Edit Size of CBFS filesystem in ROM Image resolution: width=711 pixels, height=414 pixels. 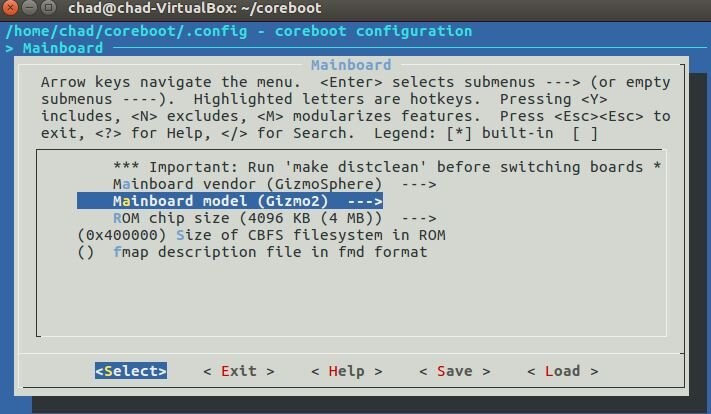[x=261, y=235]
